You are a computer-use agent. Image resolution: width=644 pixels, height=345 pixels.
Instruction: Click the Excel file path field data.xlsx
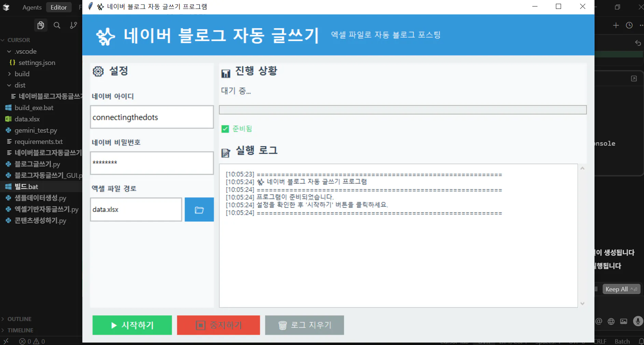click(x=136, y=210)
